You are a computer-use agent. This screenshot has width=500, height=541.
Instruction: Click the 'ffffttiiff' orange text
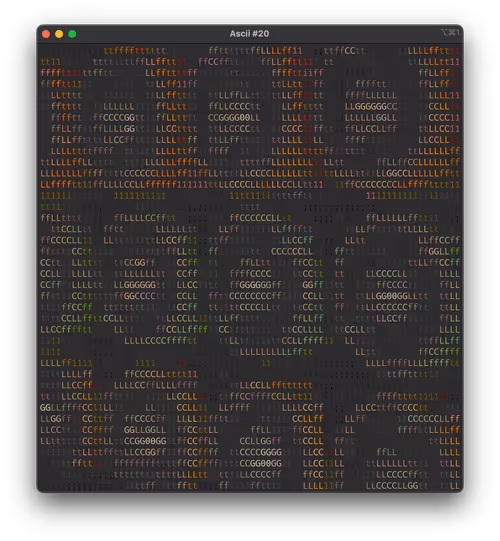[x=297, y=73]
